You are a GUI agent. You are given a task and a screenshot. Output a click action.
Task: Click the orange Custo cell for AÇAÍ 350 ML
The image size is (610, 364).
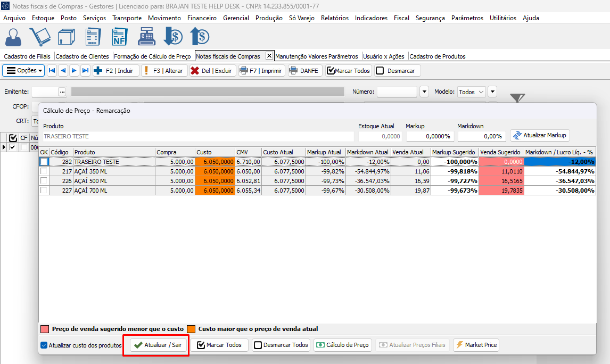[215, 171]
